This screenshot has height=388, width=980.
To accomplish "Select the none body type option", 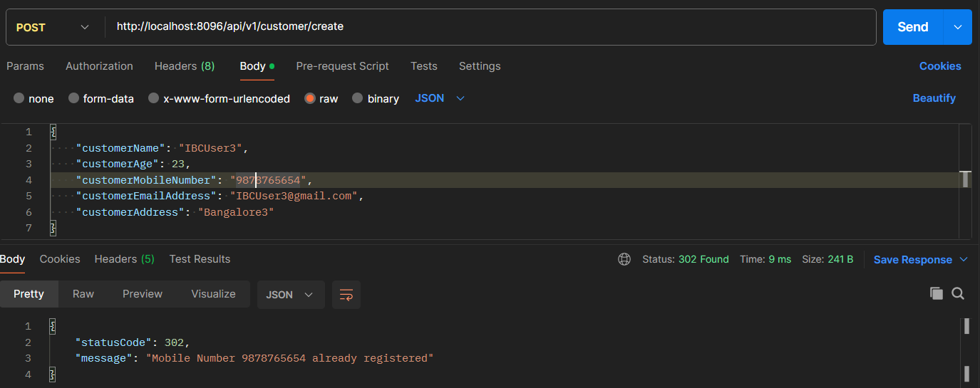I will point(19,98).
